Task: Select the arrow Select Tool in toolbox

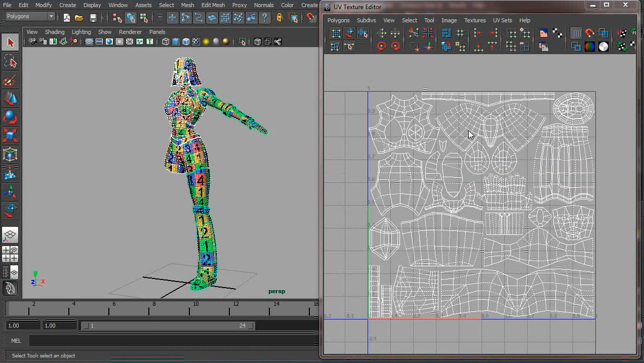Action: [10, 43]
